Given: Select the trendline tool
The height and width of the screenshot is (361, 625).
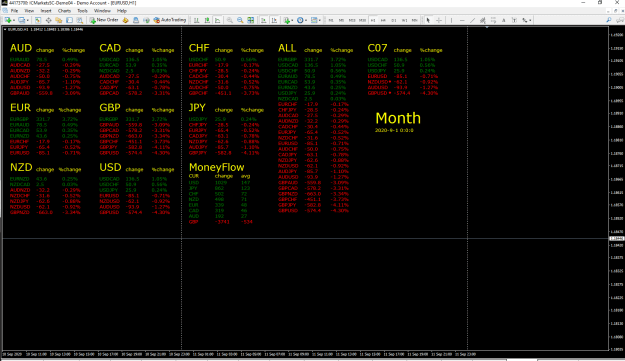Looking at the screenshot, I should (x=472, y=20).
